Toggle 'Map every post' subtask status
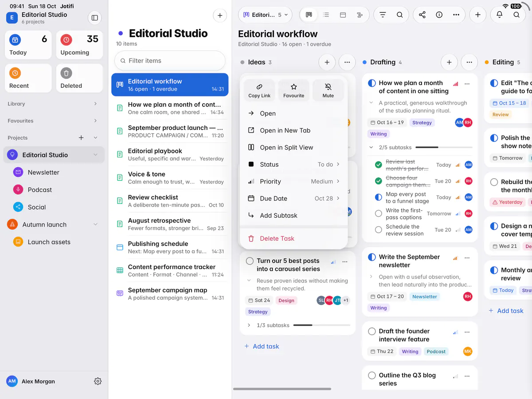Image resolution: width=532 pixels, height=399 pixels. (x=378, y=197)
